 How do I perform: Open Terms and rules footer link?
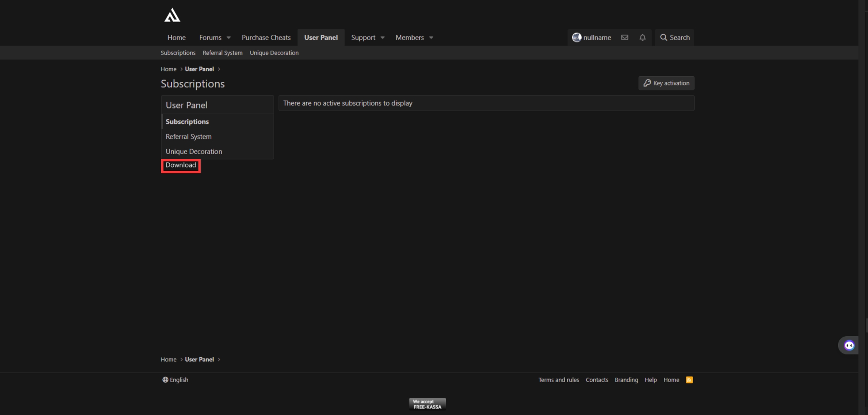(558, 380)
